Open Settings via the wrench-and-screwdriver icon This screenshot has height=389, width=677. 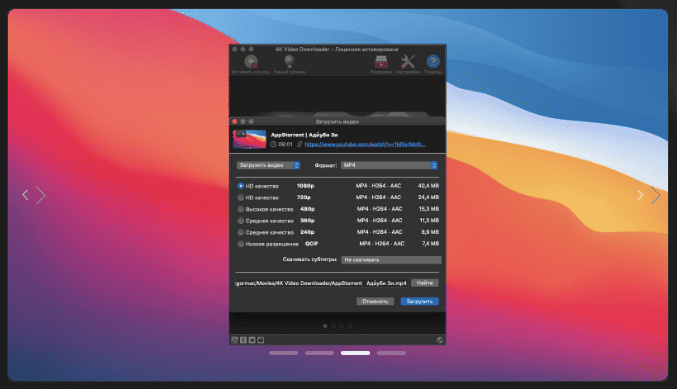pos(408,62)
